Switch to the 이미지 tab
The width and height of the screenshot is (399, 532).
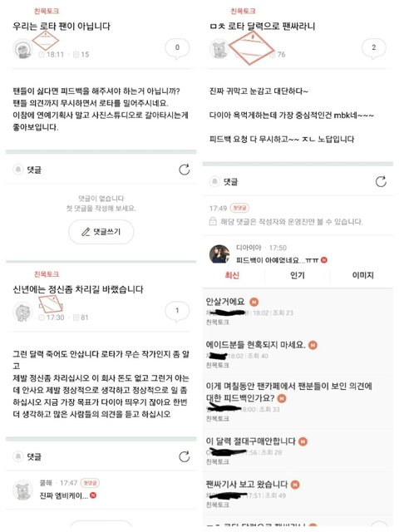(x=362, y=275)
